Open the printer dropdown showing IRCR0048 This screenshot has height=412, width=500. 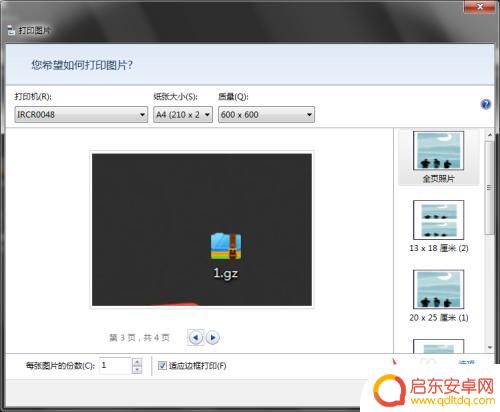(x=81, y=115)
